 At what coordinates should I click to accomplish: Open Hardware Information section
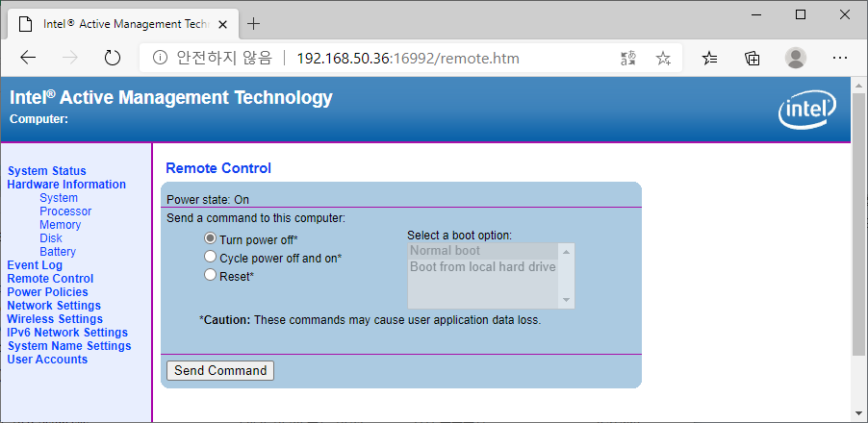[x=66, y=185]
